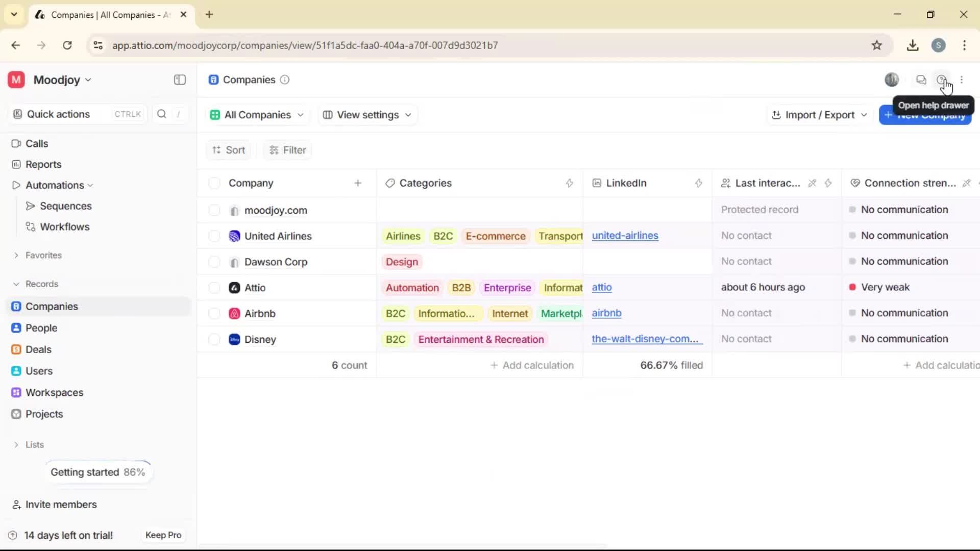980x551 pixels.
Task: Open the help drawer
Action: 942,80
